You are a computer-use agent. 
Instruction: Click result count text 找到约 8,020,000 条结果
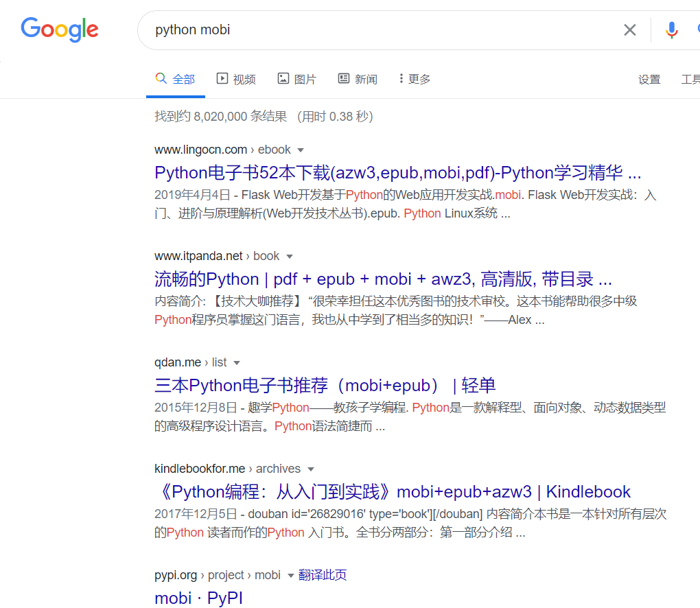(x=220, y=117)
